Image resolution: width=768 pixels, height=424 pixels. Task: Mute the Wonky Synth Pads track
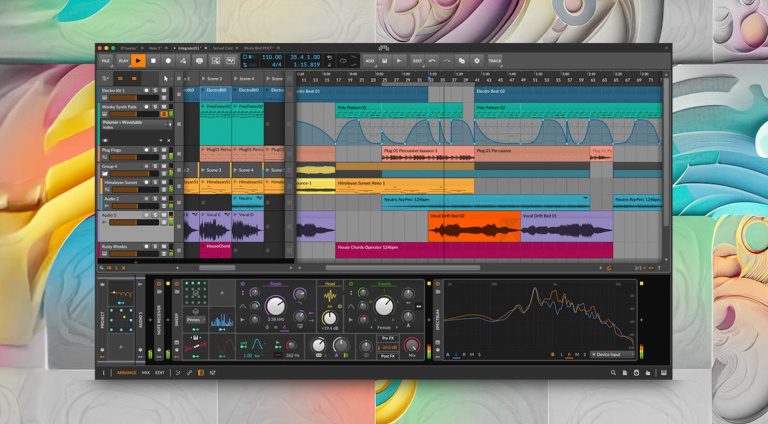tap(164, 107)
